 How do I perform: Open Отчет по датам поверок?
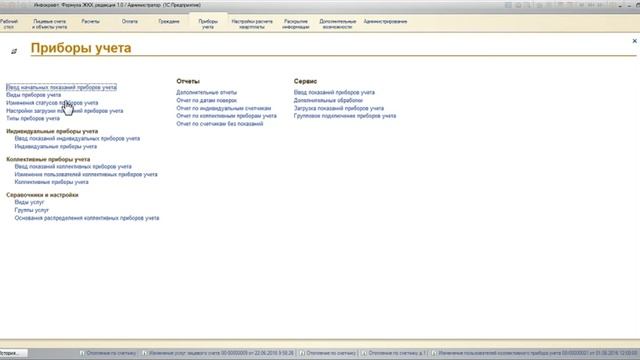point(207,100)
